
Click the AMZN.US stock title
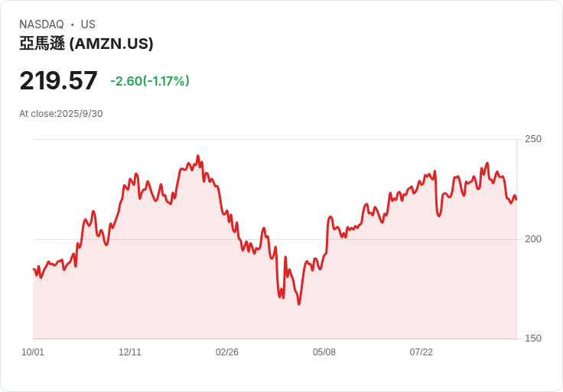(86, 44)
